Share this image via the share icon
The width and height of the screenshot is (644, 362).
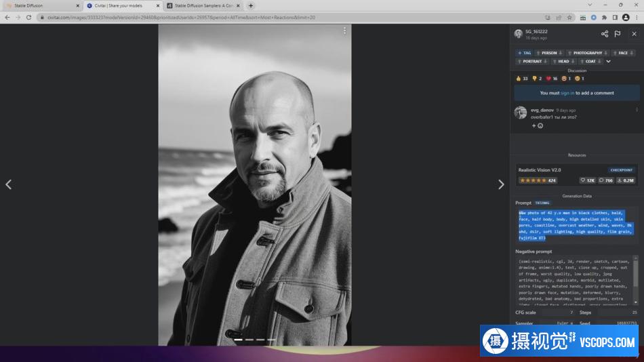point(605,34)
